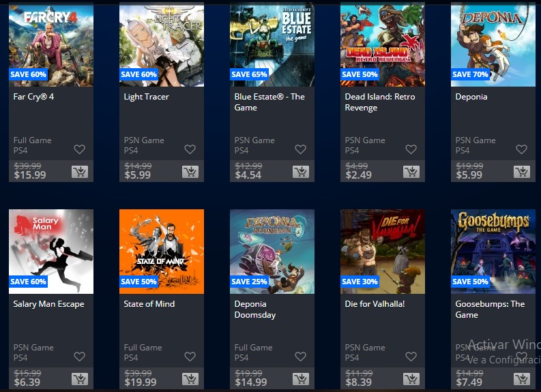Image resolution: width=541 pixels, height=392 pixels.
Task: Click the Dead Island Retro Revenge cover image
Action: click(x=383, y=44)
